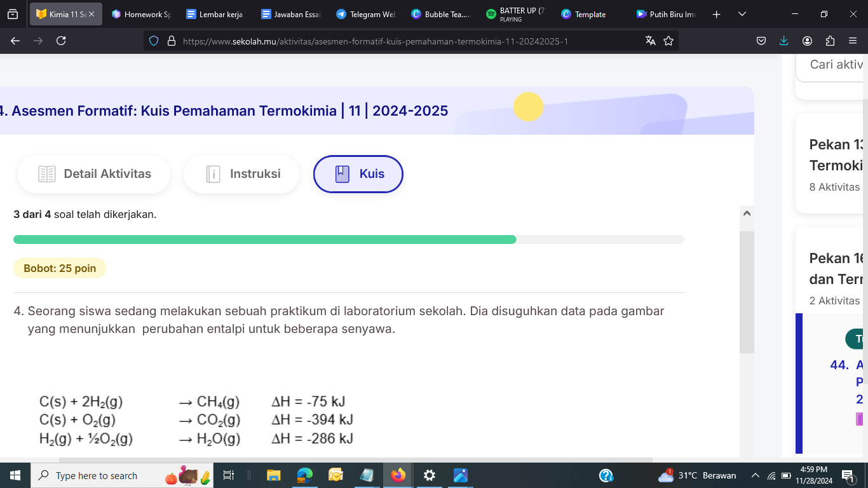Click the CO₂ reaction ΔH = -394 kJ line

coord(196,420)
